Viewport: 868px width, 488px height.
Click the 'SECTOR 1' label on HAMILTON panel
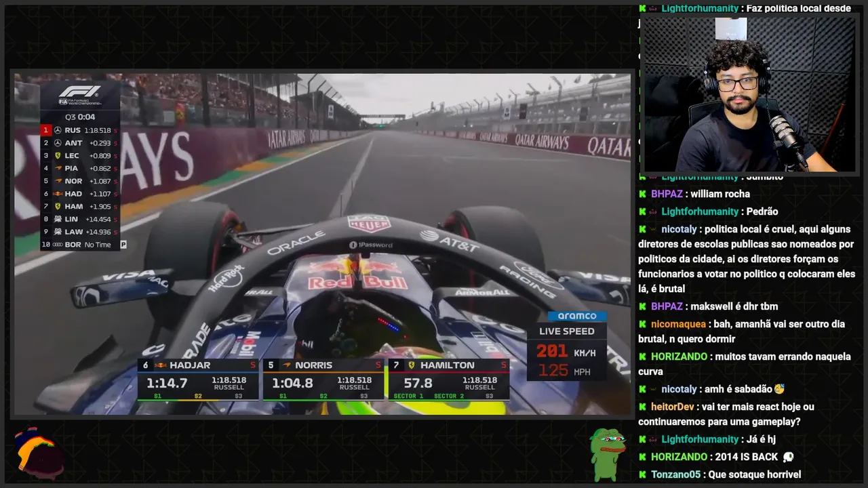[x=408, y=396]
